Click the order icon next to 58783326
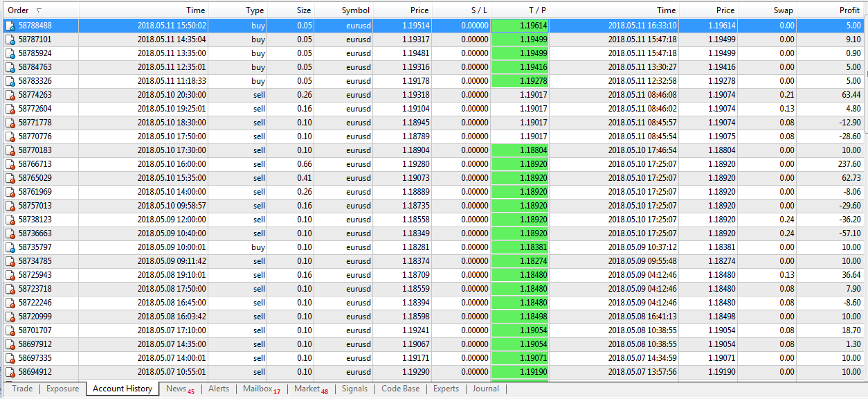This screenshot has width=868, height=399. pos(10,81)
